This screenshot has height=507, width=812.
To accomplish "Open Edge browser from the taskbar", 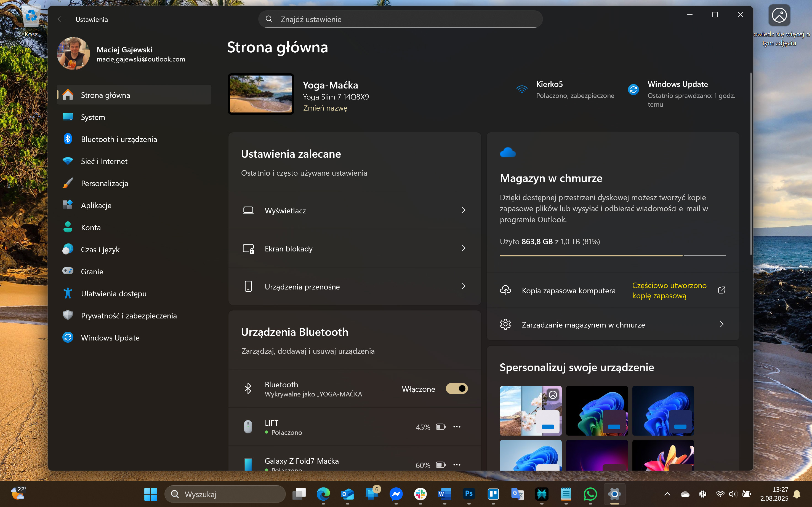I will 323,494.
